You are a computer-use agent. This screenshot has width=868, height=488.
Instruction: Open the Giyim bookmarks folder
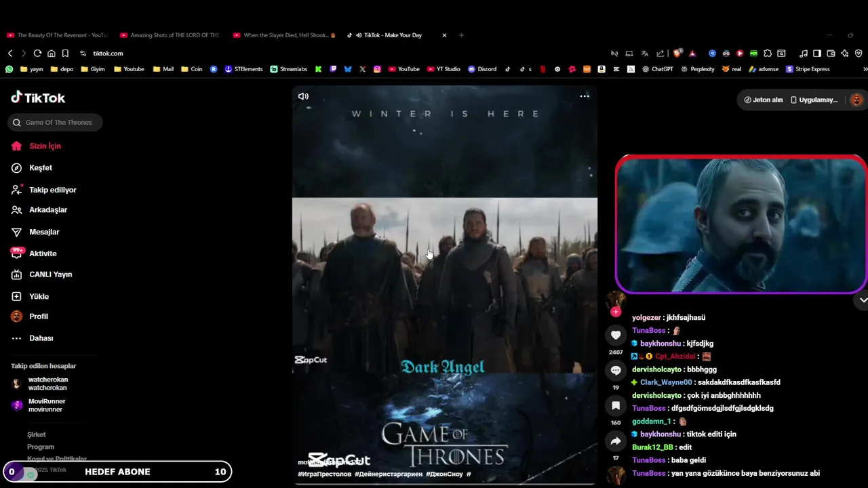(x=93, y=69)
